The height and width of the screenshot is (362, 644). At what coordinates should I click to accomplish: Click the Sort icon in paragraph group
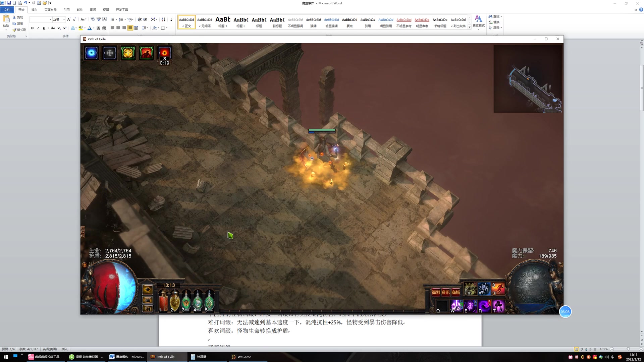(163, 19)
